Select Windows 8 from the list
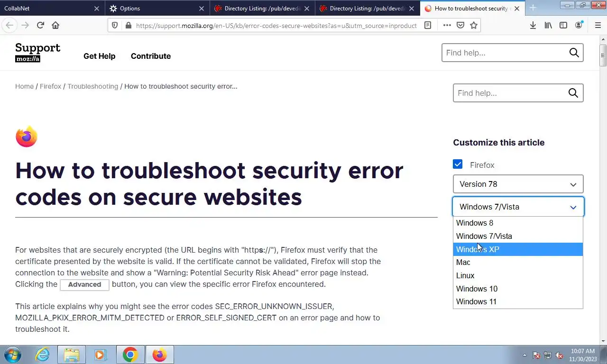This screenshot has width=607, height=364. (518, 223)
